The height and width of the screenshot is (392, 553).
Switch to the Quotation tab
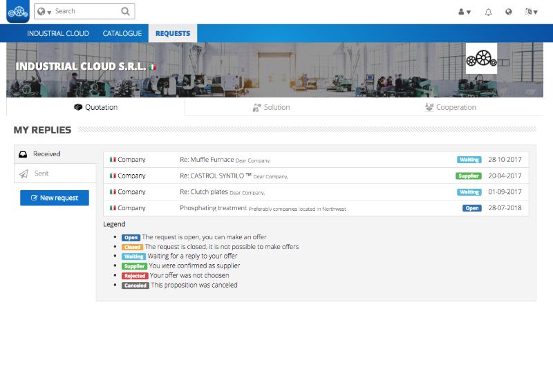pyautogui.click(x=96, y=107)
